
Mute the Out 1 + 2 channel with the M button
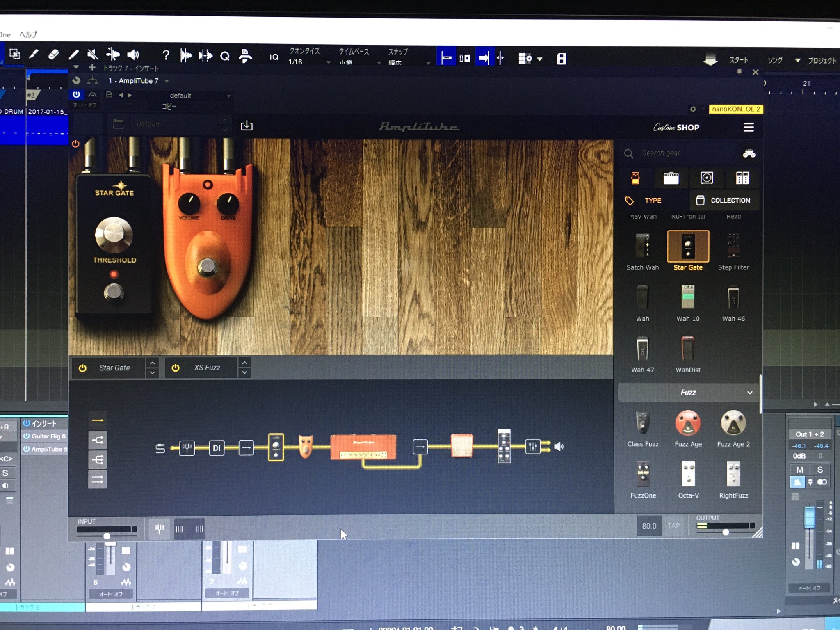[800, 469]
